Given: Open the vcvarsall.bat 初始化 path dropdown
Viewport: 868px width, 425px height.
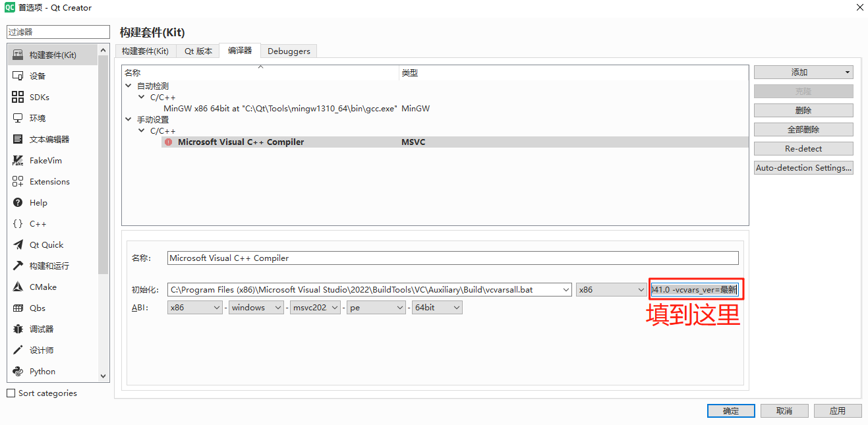Looking at the screenshot, I should (x=566, y=289).
